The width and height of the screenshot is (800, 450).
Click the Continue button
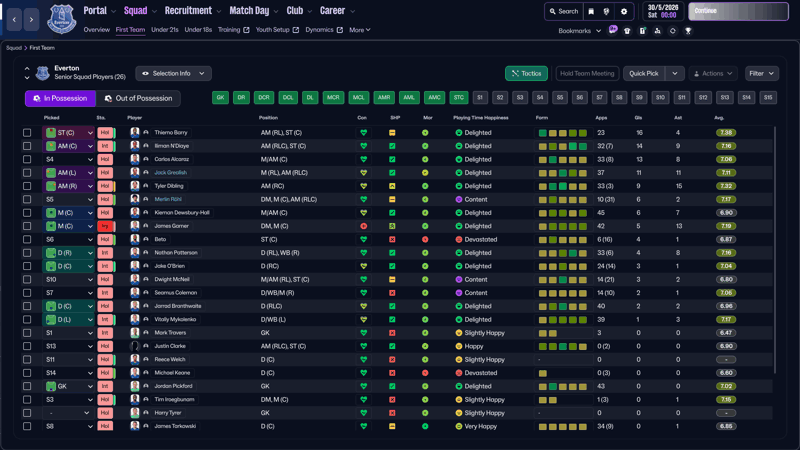(738, 11)
